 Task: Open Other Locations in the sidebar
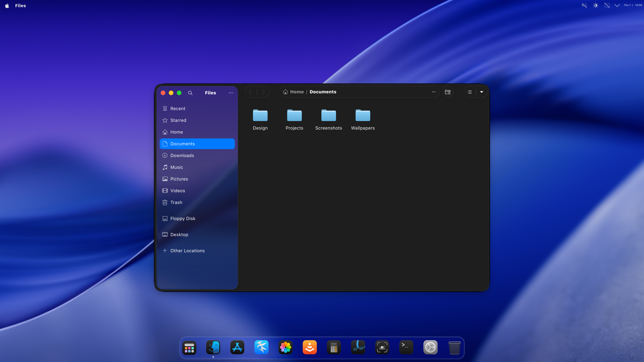pyautogui.click(x=197, y=251)
